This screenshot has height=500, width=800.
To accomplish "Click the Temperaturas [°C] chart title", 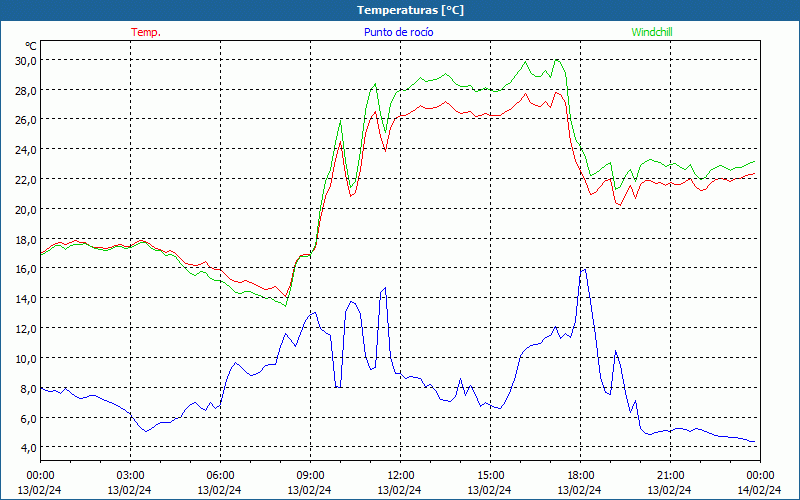I will point(410,10).
